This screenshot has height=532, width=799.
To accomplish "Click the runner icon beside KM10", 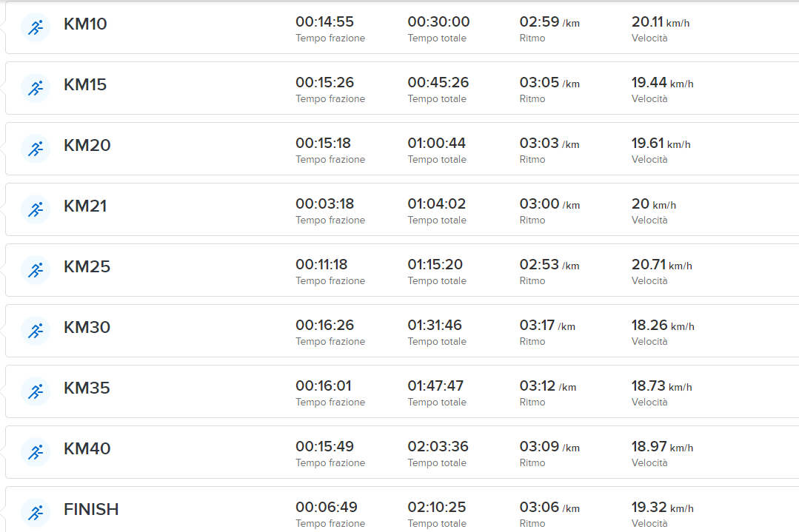I will point(36,27).
